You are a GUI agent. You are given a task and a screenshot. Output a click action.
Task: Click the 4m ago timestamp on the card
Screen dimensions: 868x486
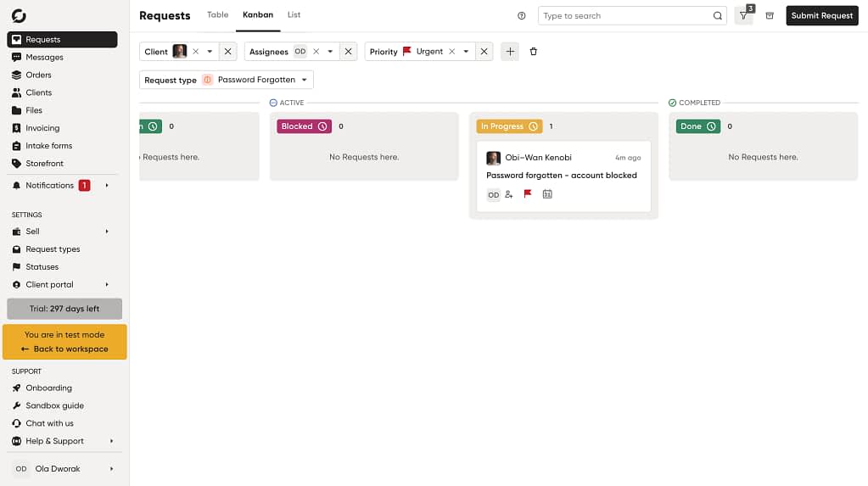click(x=628, y=158)
